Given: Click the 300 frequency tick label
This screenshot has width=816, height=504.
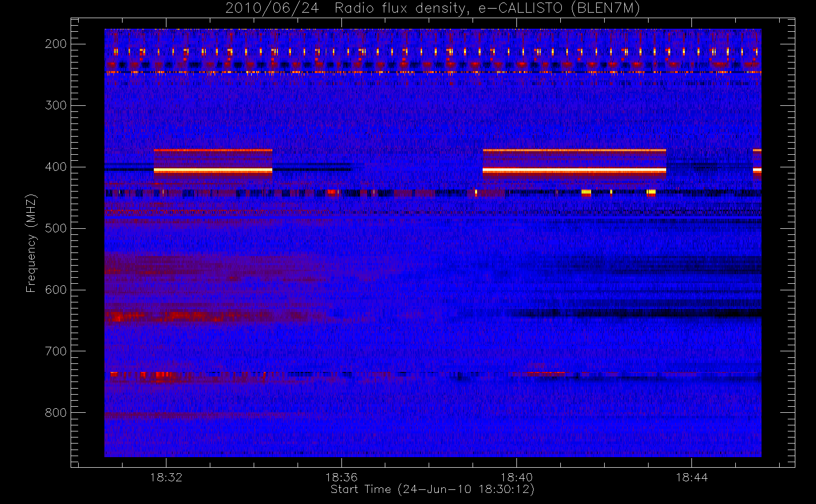Looking at the screenshot, I should [55, 105].
